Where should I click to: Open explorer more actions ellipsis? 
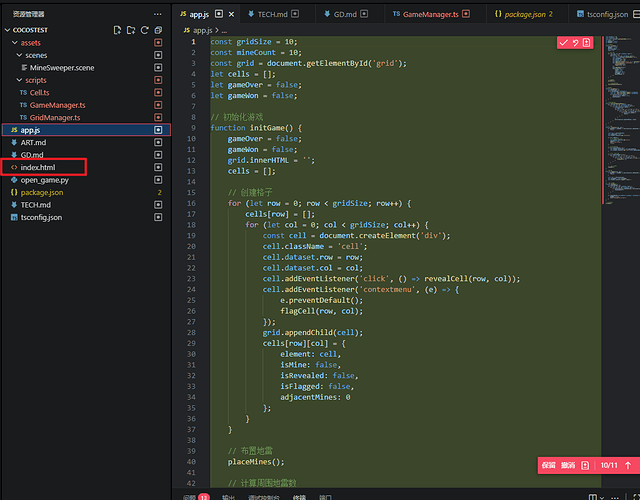click(x=158, y=14)
